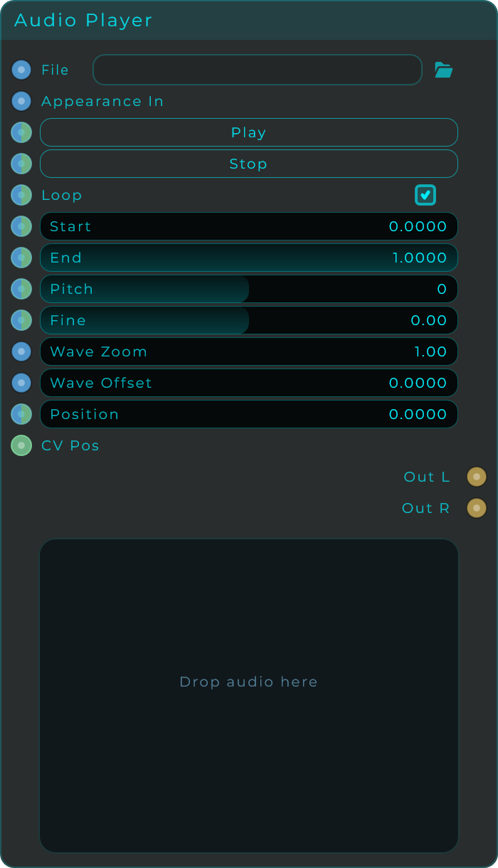Uncheck the Loop checkbox
This screenshot has height=868, width=498.
pos(425,194)
